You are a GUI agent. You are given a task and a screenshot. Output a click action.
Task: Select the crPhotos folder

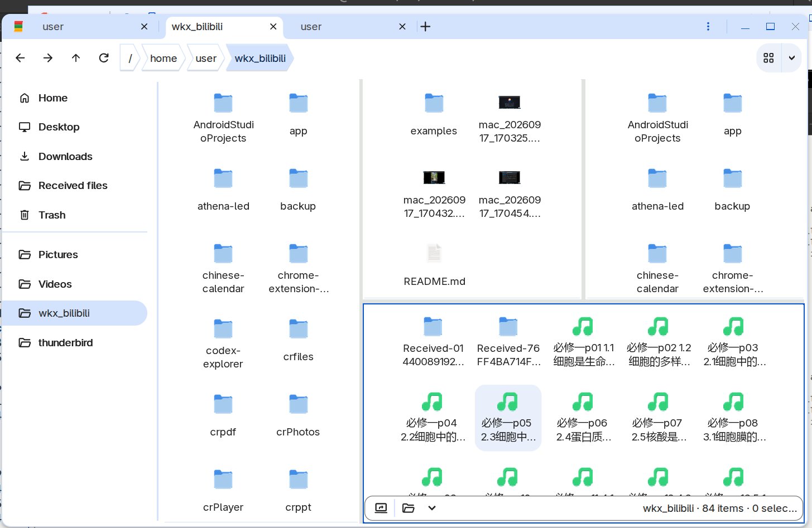click(299, 415)
